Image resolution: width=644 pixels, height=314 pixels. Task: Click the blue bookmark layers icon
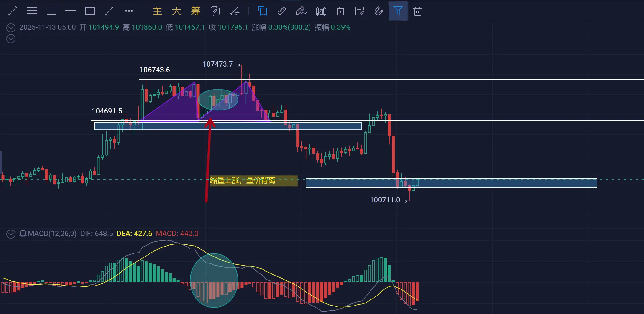[263, 11]
